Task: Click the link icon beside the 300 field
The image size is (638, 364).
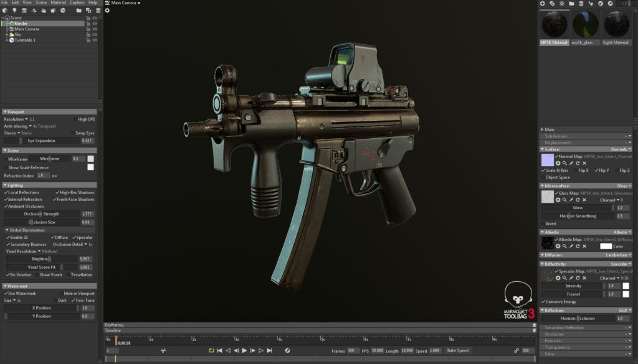Action: pos(517,350)
